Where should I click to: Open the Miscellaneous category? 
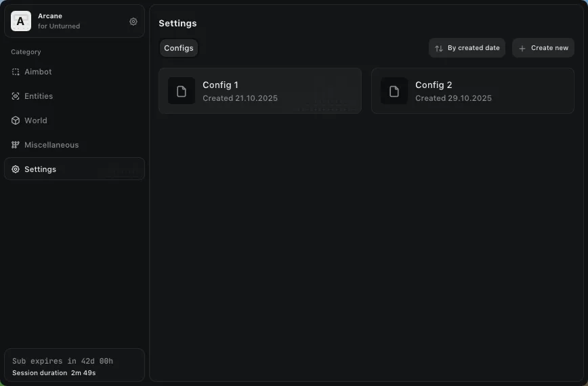[51, 145]
